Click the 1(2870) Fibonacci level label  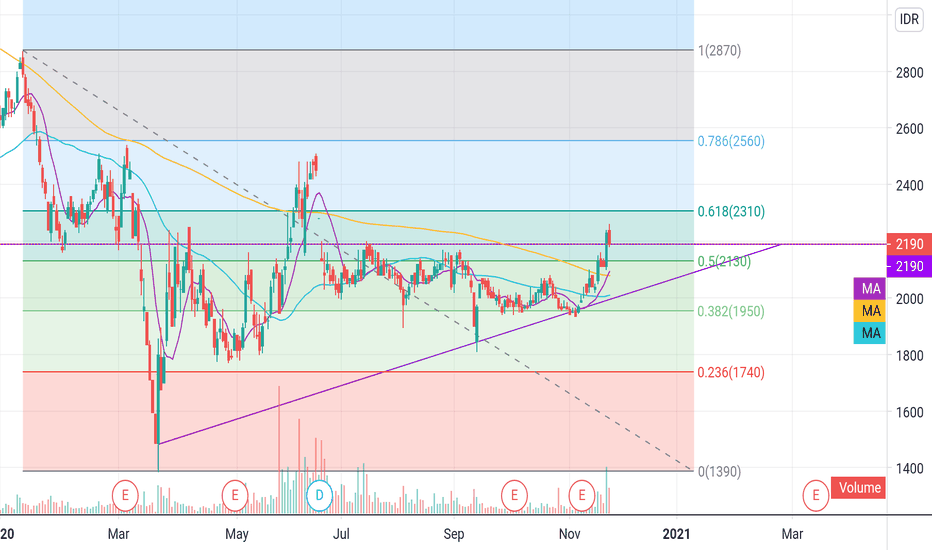719,51
